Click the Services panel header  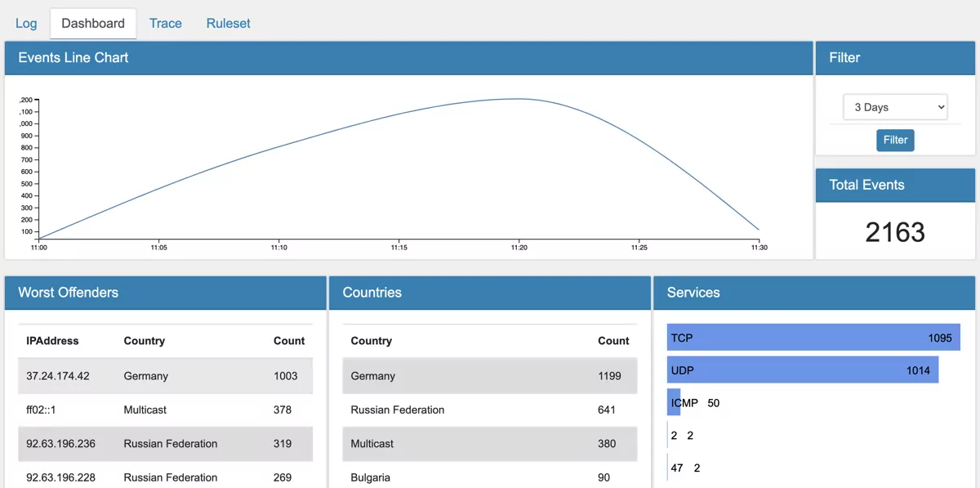(691, 293)
